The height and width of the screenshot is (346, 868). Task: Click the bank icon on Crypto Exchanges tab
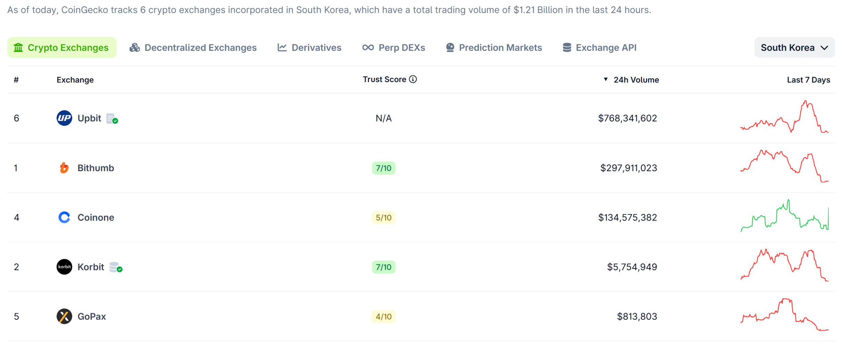(19, 47)
